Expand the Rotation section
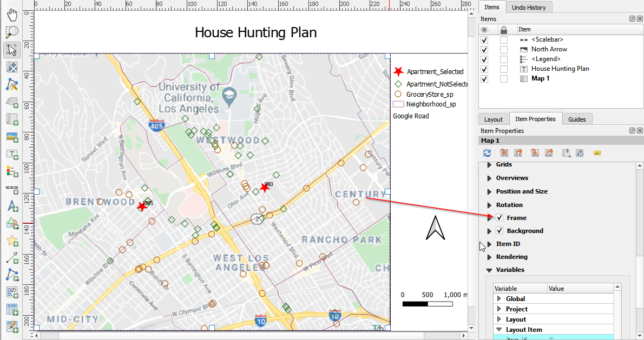Viewport: 644px width, 340px height. coord(489,205)
